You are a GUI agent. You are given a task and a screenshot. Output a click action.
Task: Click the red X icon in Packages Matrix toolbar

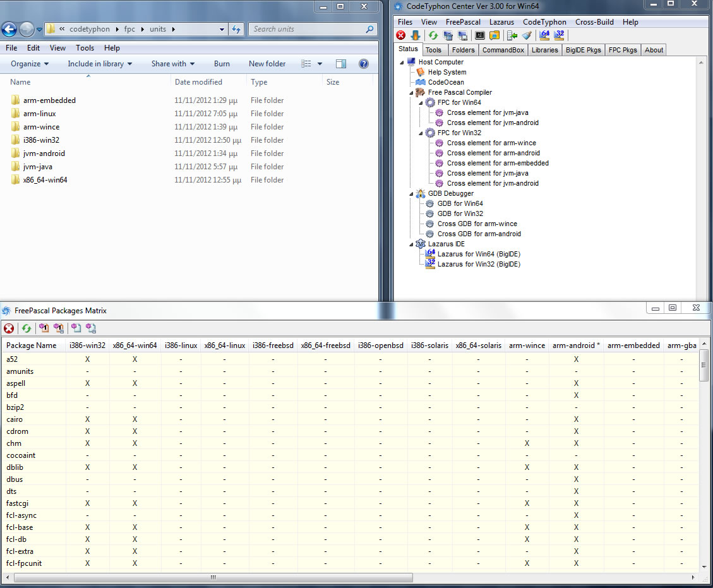[x=9, y=328]
